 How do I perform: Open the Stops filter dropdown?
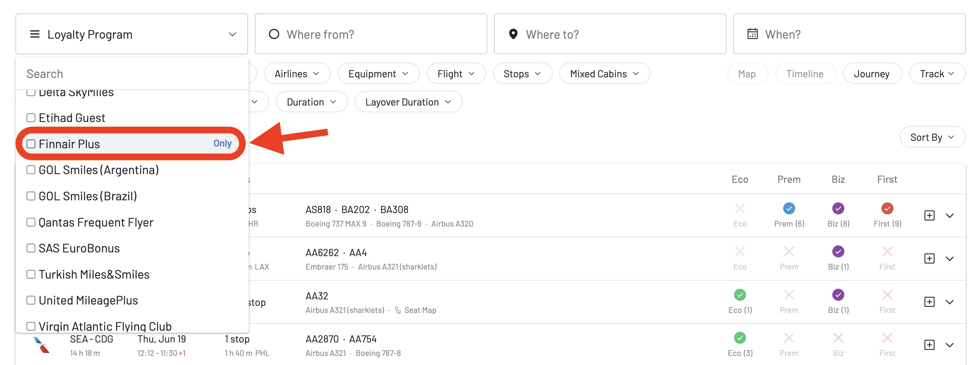(522, 74)
